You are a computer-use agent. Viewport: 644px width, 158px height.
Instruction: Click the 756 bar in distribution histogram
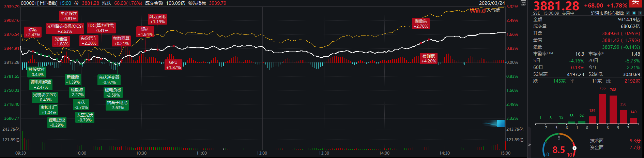pyautogui.click(x=602, y=108)
